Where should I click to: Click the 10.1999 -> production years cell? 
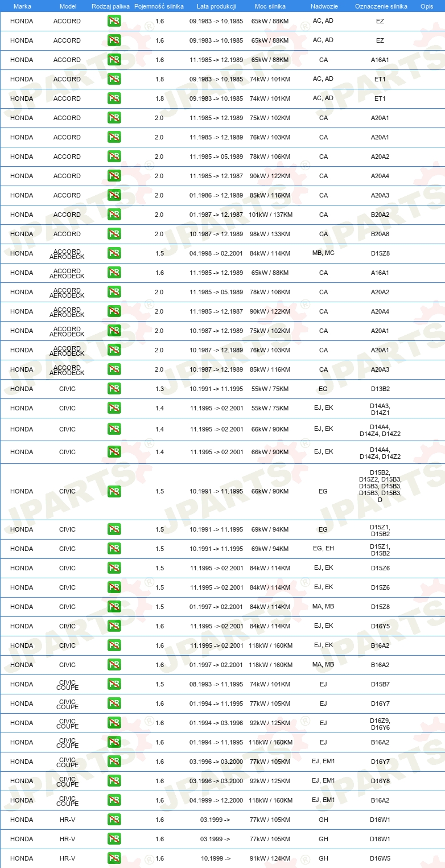(215, 858)
